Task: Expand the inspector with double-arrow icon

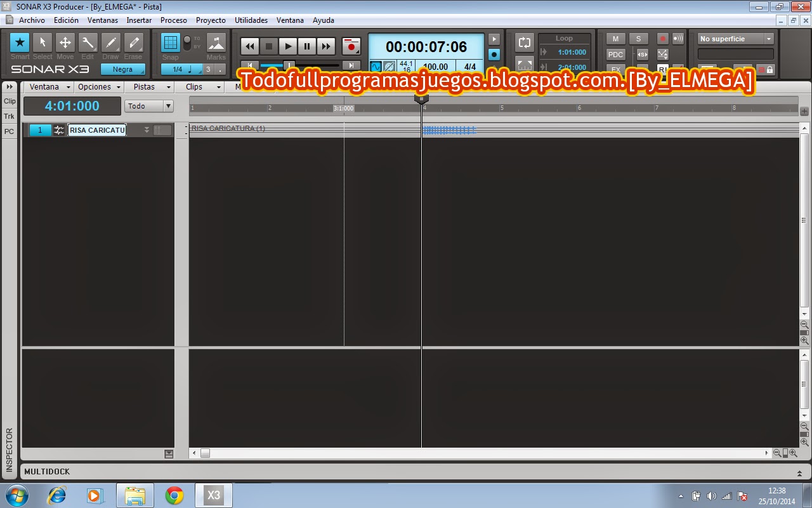Action: coord(10,87)
